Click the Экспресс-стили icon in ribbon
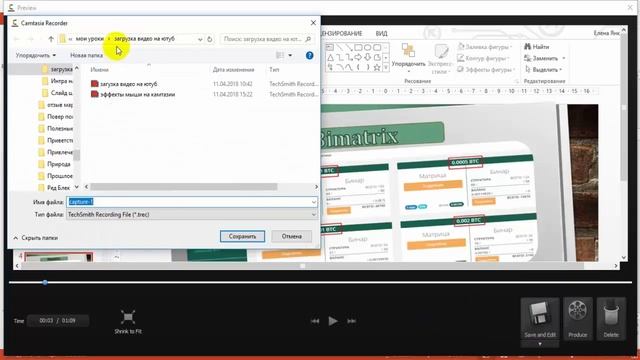640x360 pixels. (x=441, y=58)
